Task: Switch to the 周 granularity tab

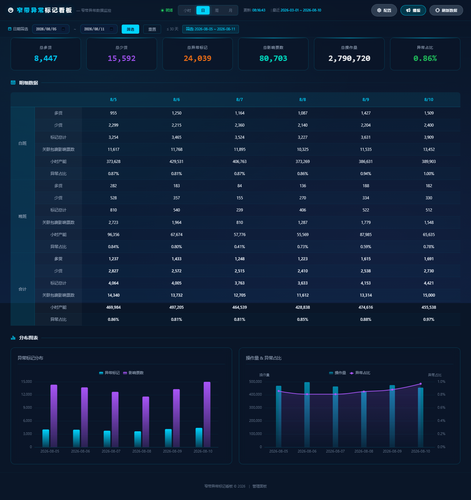Action: point(217,10)
